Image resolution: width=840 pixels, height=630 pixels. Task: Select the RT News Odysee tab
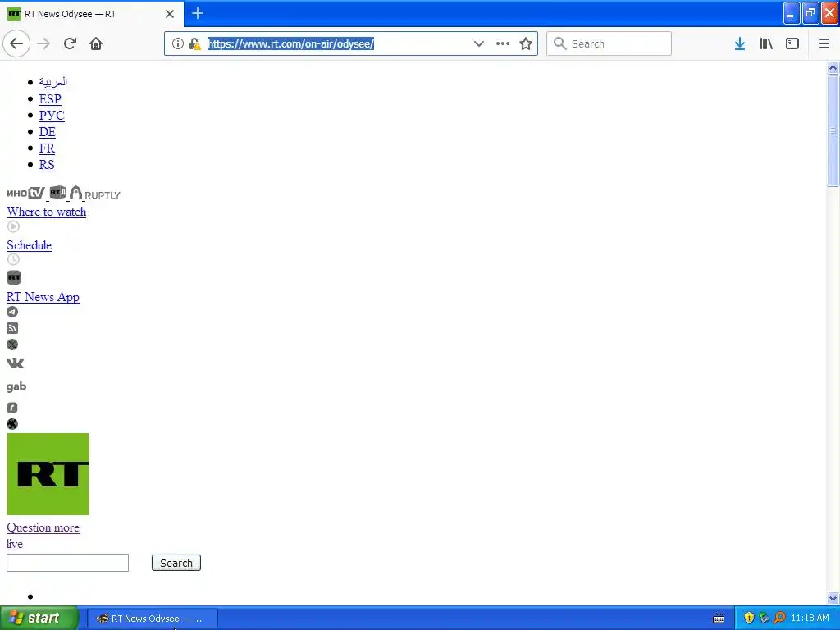tap(91, 14)
